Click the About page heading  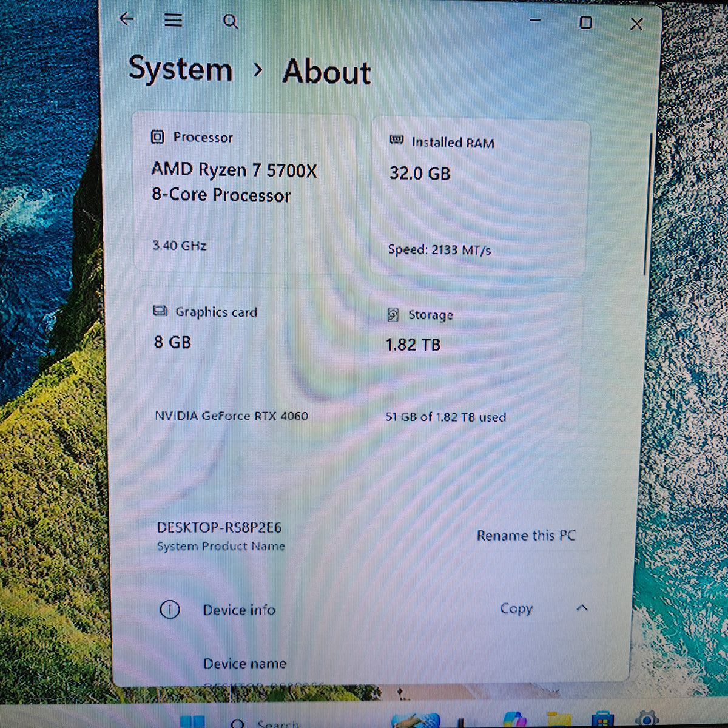[326, 72]
